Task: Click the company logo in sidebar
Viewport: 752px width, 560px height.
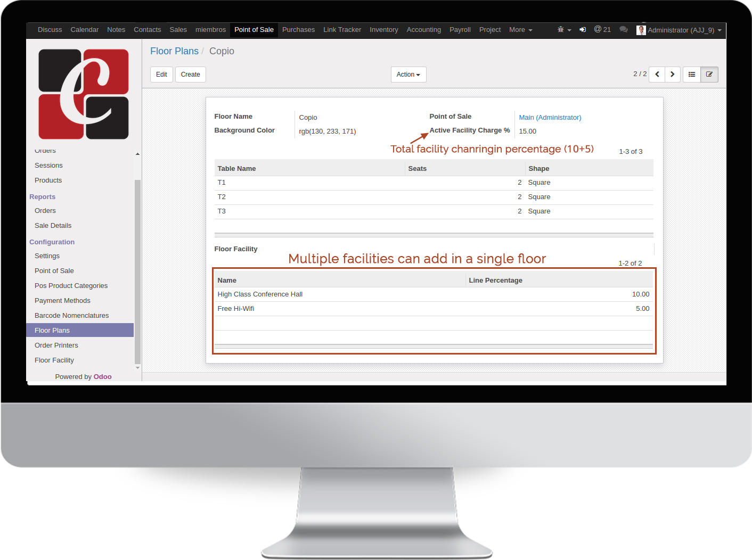Action: (x=84, y=94)
